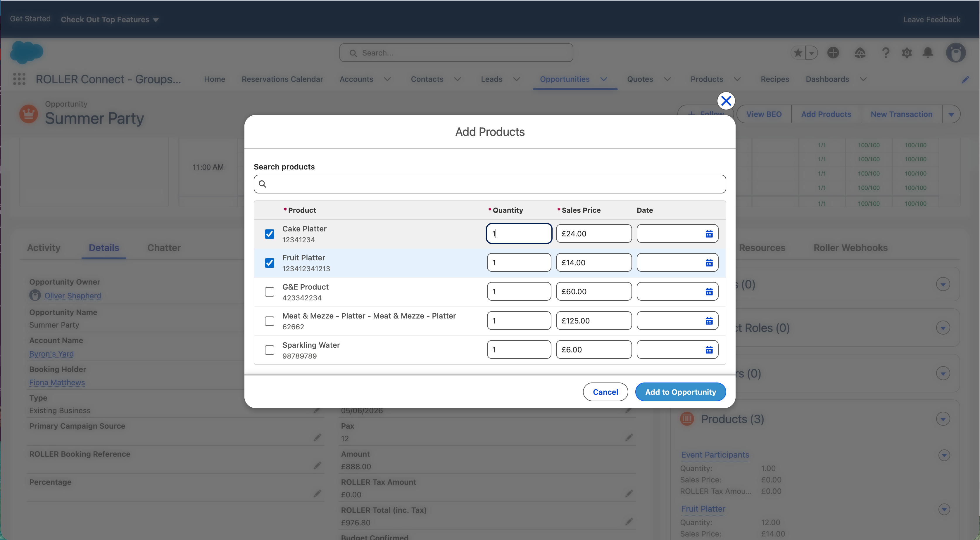Go to the Home tab
Viewport: 980px width, 540px height.
(215, 79)
